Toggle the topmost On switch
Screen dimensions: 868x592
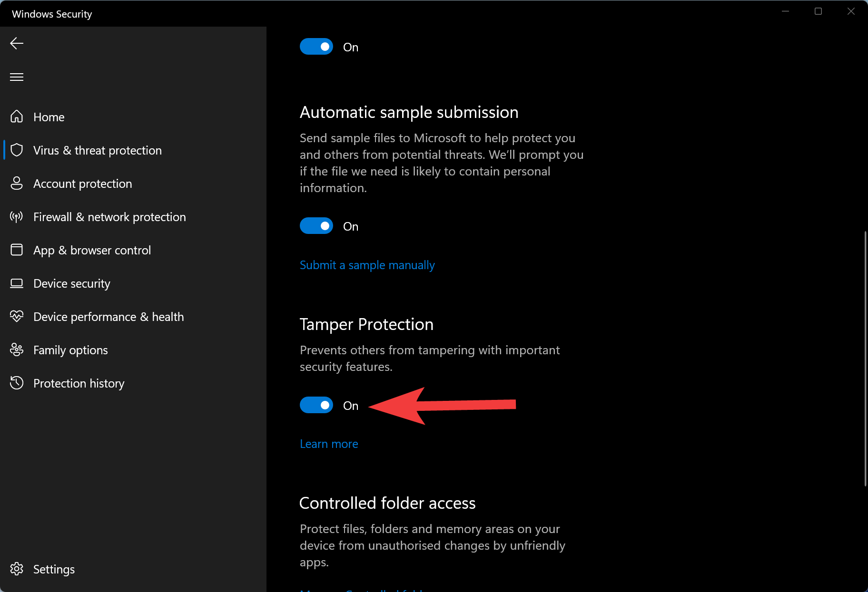pyautogui.click(x=316, y=47)
